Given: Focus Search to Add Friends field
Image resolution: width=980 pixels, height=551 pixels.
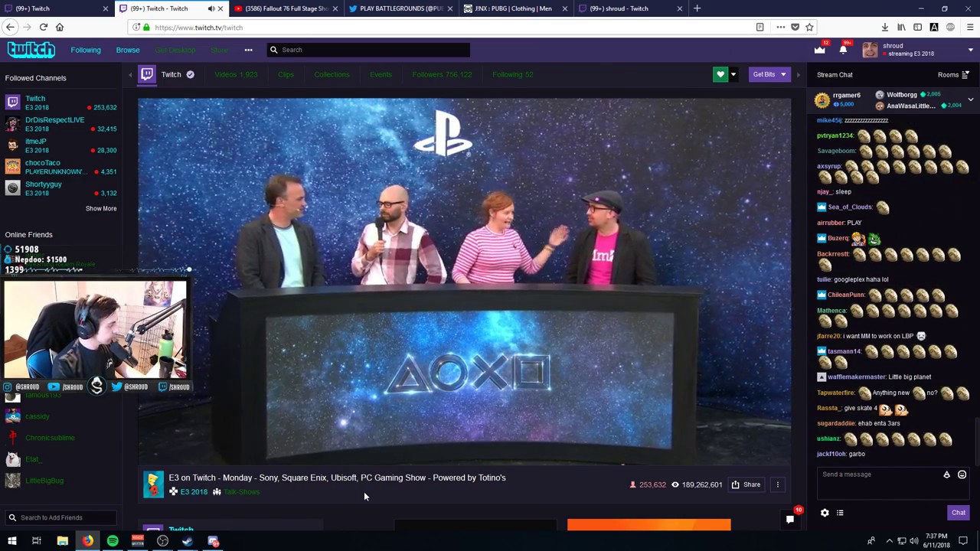Looking at the screenshot, I should coord(61,517).
